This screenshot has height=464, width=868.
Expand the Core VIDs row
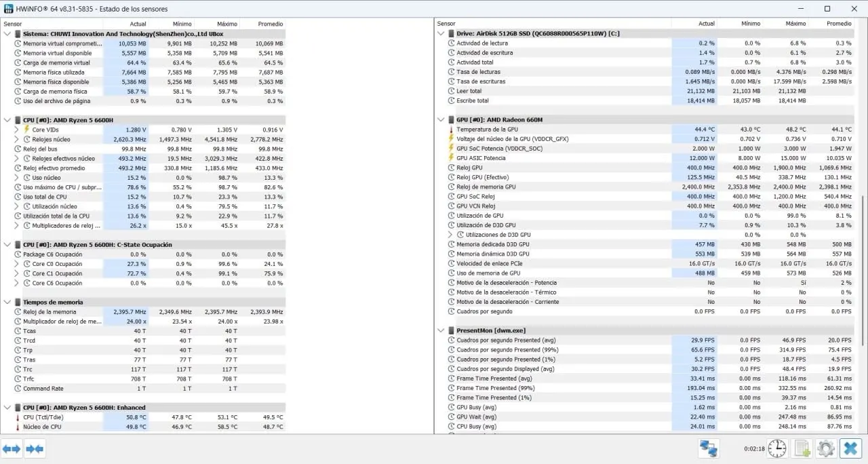coord(18,130)
